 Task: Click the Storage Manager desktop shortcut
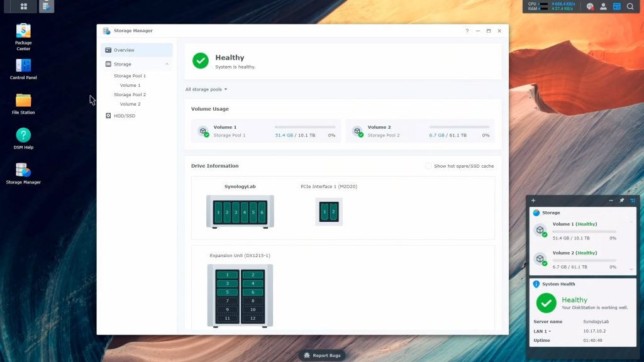click(x=23, y=173)
